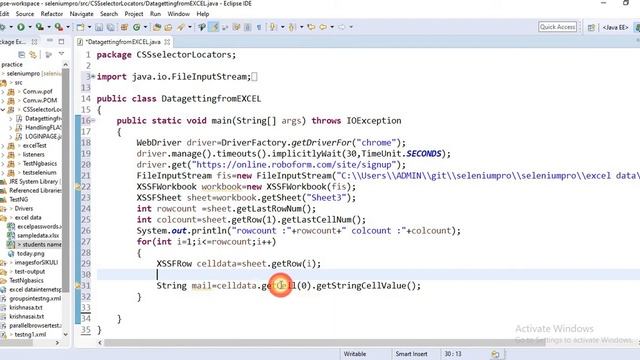Viewport: 640px width, 360px height.
Task: Toggle Show Whitespace Characters icon
Action: pyautogui.click(x=259, y=27)
